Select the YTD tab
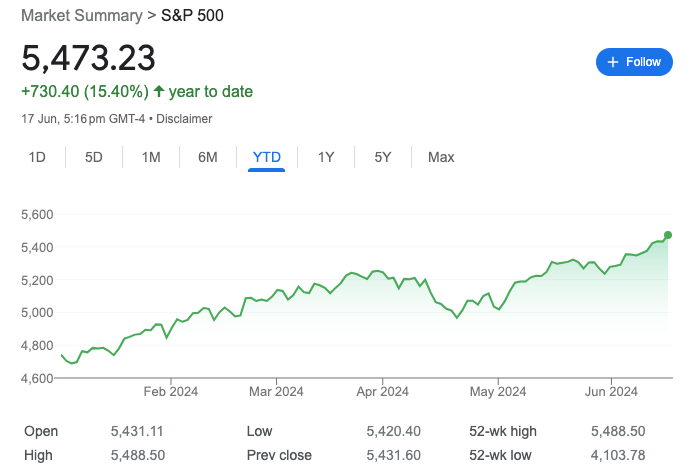Screen dimensions: 692x471 coord(267,157)
